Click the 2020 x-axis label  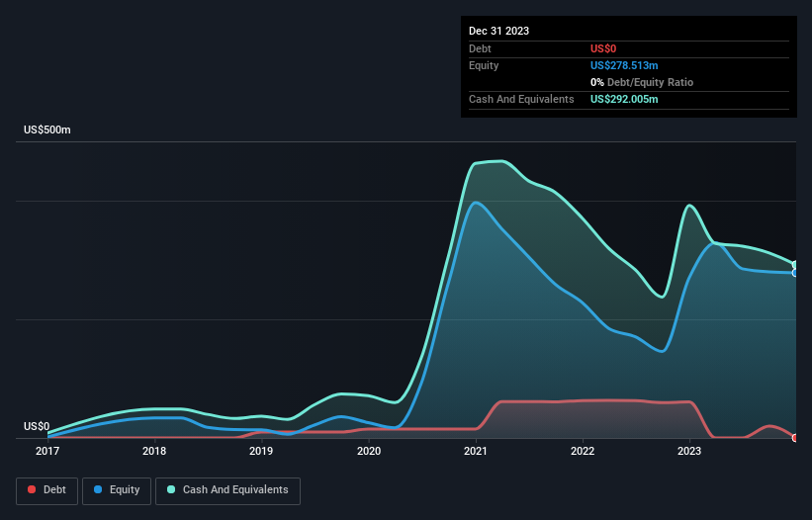pyautogui.click(x=369, y=451)
